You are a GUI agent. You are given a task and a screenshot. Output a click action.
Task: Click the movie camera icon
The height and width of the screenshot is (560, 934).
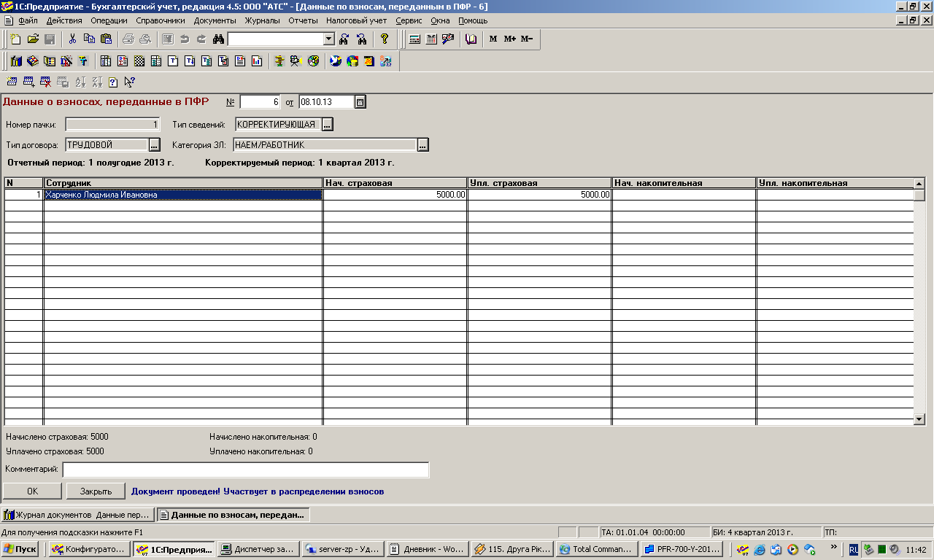tap(296, 61)
